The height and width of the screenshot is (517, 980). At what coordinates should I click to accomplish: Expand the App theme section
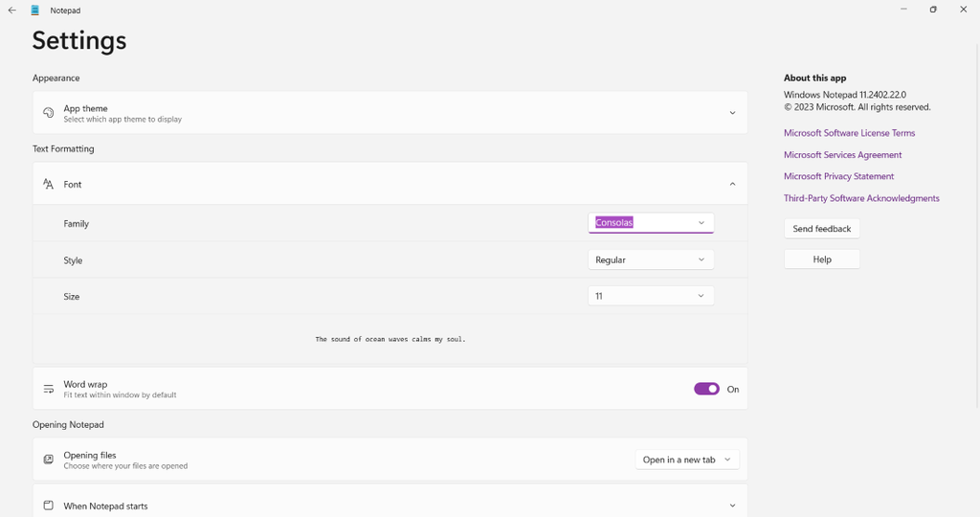coord(732,113)
